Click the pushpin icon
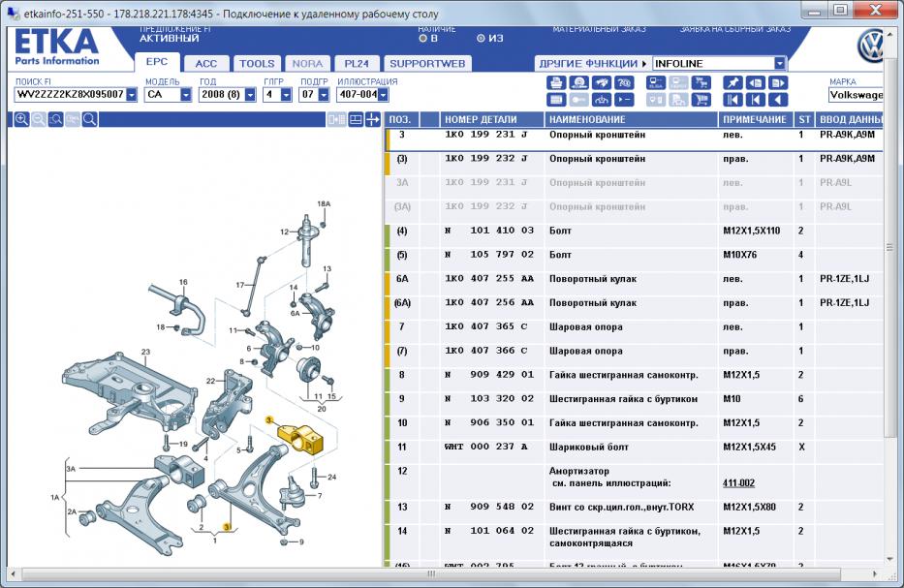Viewport: 904px width, 588px height. tap(733, 83)
